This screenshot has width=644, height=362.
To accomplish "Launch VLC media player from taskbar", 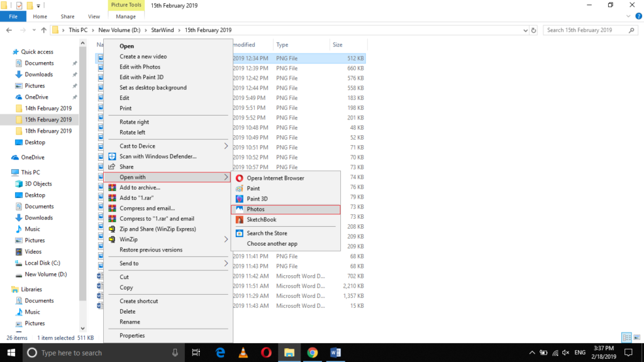I will pyautogui.click(x=243, y=353).
